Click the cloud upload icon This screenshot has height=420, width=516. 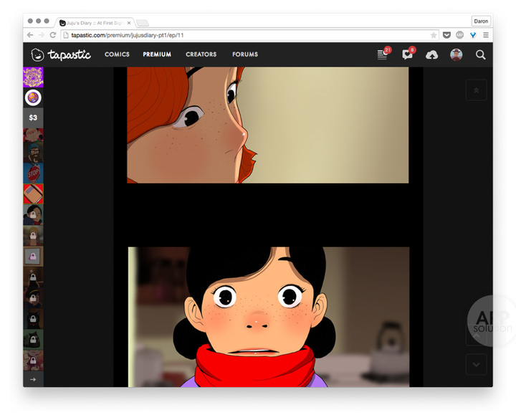pyautogui.click(x=431, y=55)
